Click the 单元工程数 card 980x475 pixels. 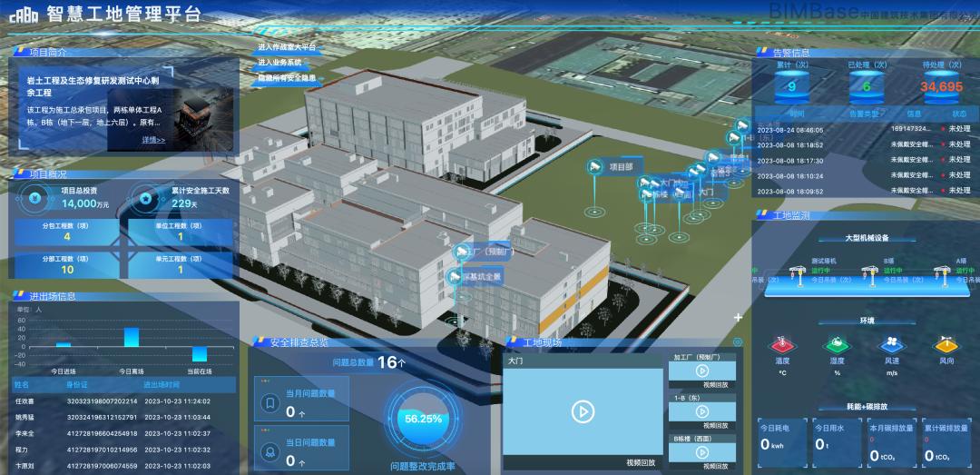pyautogui.click(x=180, y=264)
